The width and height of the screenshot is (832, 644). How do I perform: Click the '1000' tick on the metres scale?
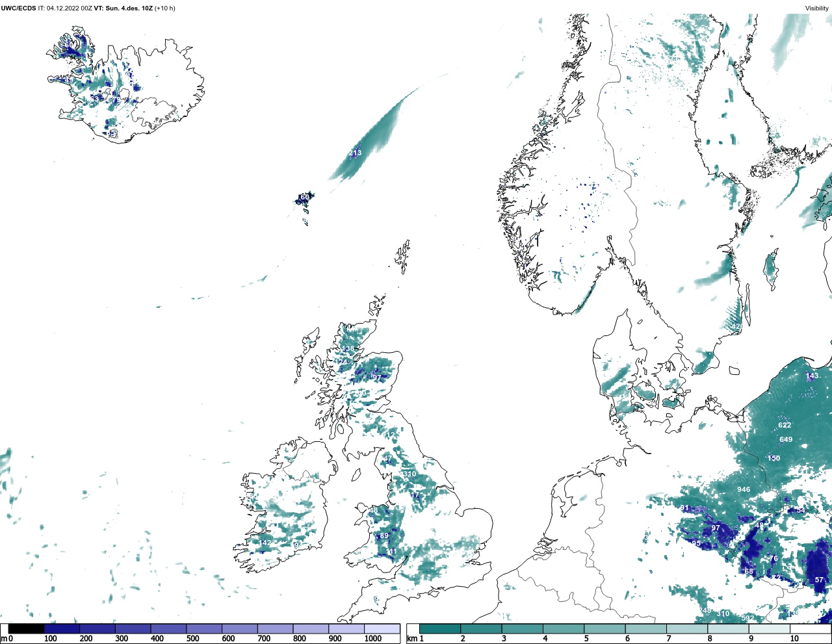(373, 639)
